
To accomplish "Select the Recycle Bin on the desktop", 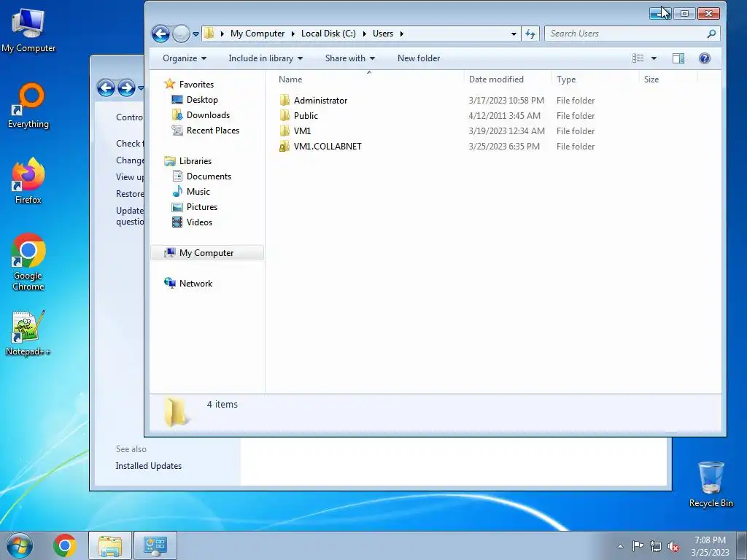I will coord(711,484).
